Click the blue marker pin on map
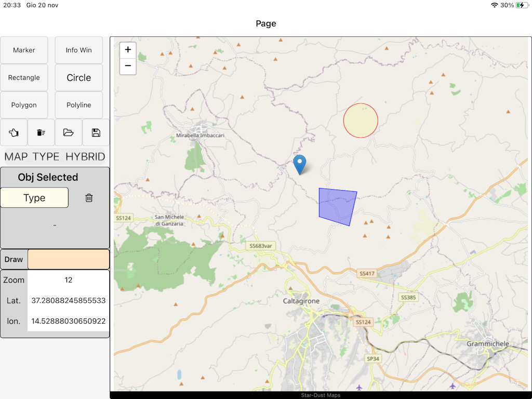This screenshot has width=532, height=399. [x=300, y=164]
